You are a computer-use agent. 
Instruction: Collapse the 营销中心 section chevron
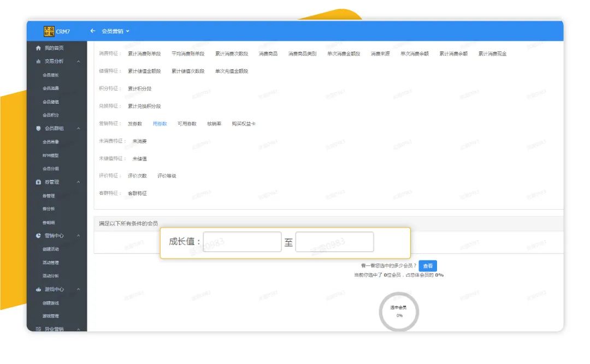78,236
